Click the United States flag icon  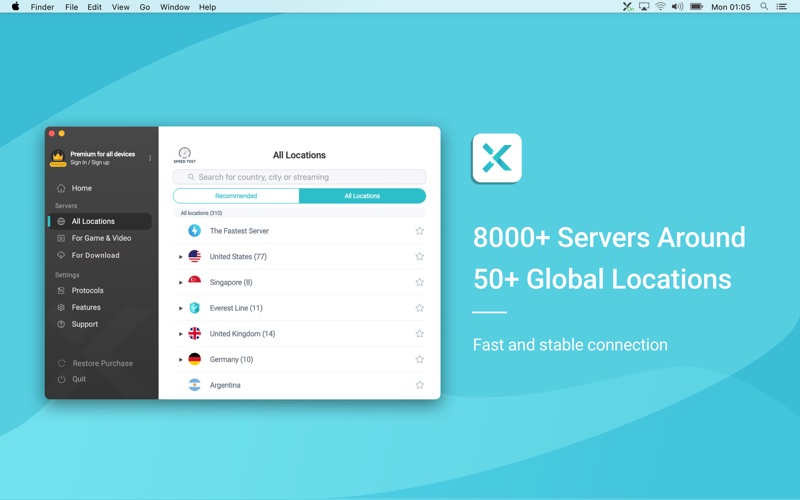194,256
